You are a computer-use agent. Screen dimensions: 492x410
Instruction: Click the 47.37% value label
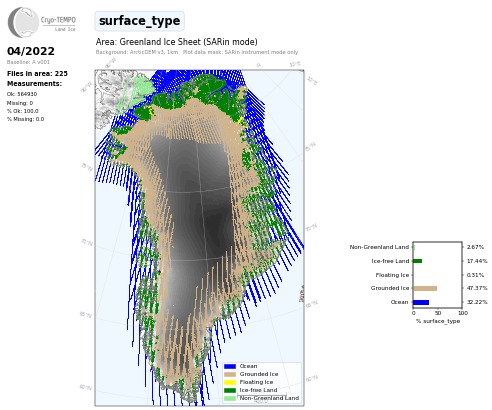(477, 288)
